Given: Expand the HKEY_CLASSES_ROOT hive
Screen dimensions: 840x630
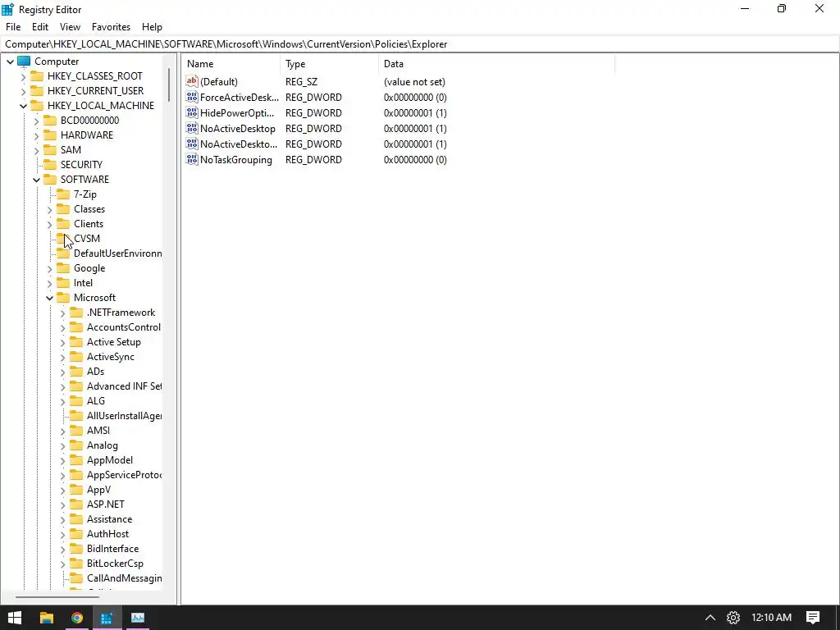Looking at the screenshot, I should click(23, 76).
